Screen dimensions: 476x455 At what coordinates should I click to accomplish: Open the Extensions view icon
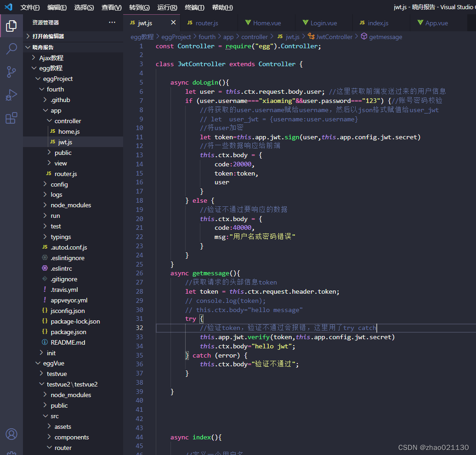point(11,118)
